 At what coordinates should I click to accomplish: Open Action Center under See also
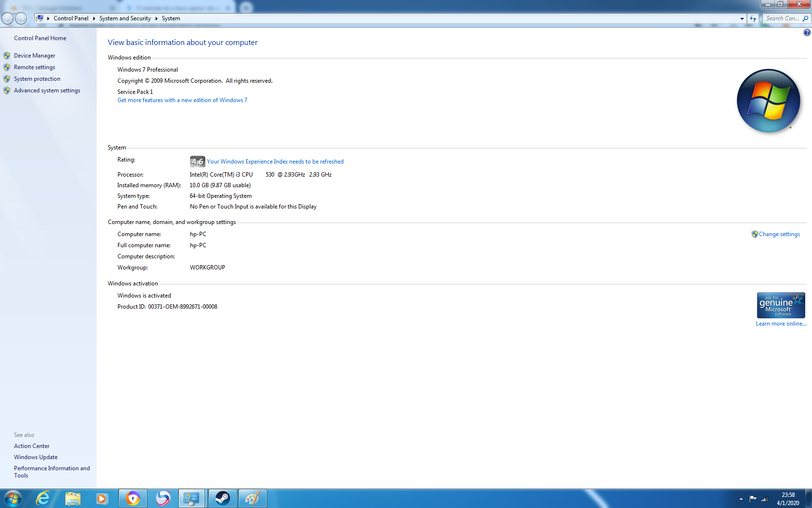tap(31, 446)
